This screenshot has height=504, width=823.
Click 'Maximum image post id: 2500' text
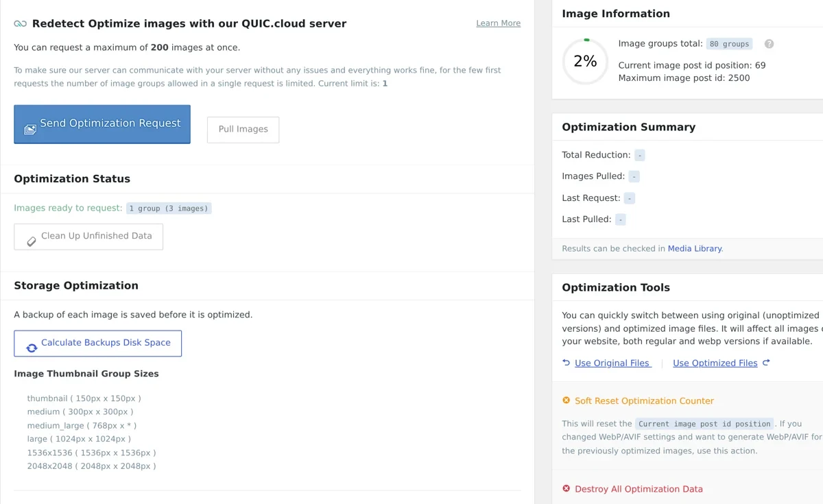684,78
